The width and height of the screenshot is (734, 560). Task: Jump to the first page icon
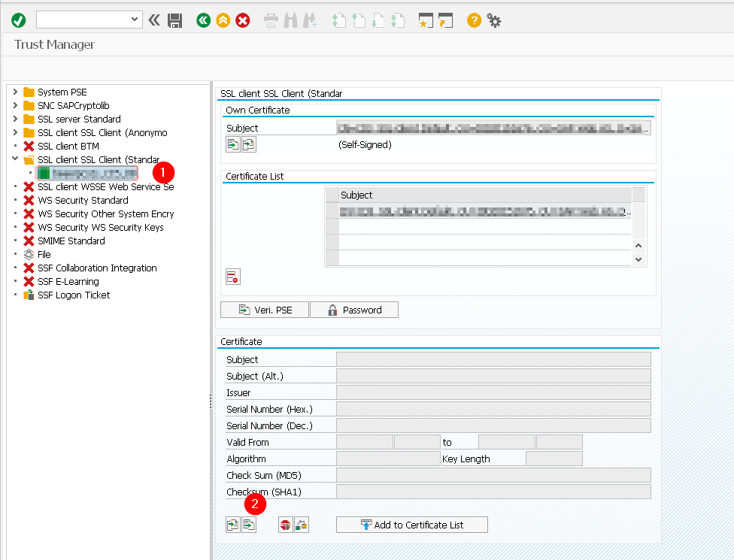[338, 20]
